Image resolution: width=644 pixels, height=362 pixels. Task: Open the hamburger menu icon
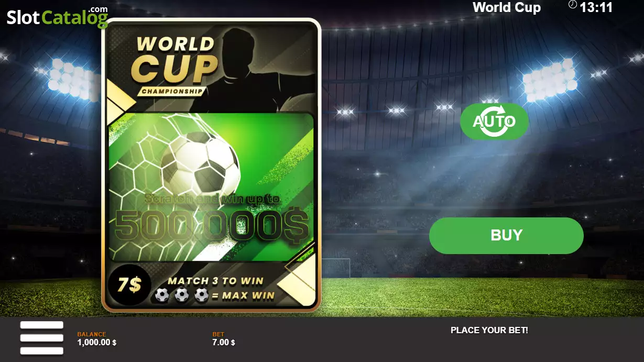point(41,338)
